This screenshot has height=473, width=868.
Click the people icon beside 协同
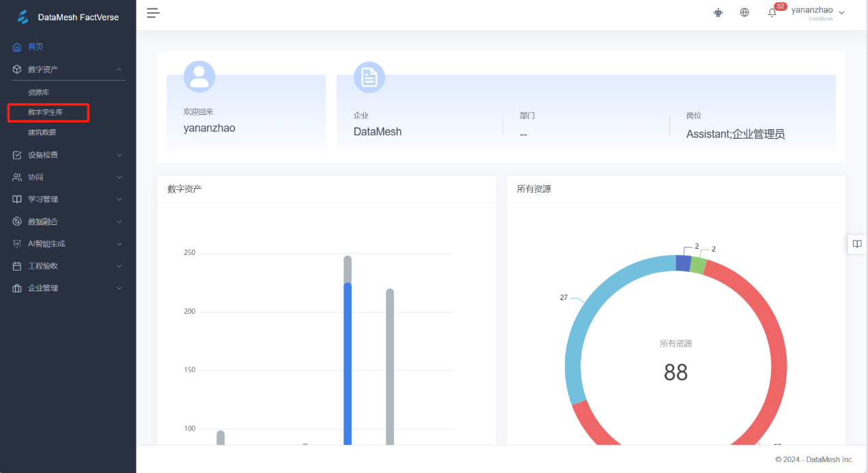point(17,177)
